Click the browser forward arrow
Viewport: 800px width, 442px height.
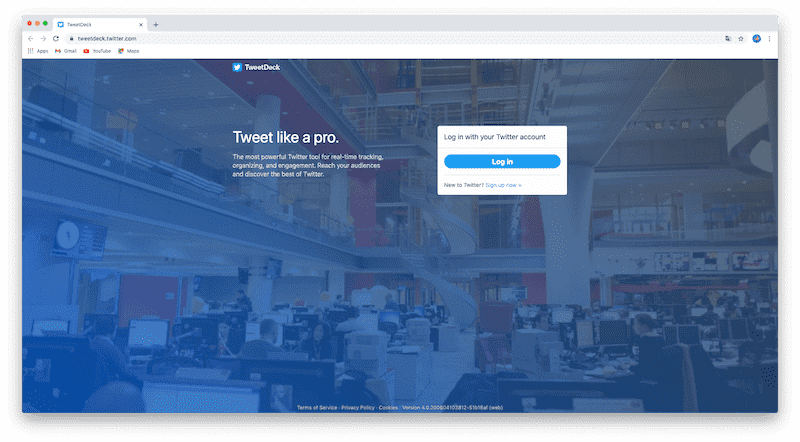click(43, 38)
